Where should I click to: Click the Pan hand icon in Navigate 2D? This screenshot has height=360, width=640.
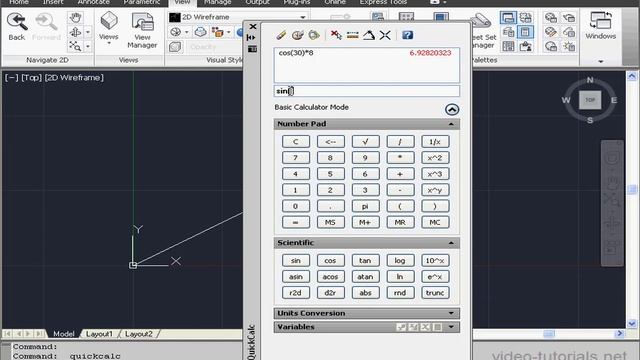click(x=75, y=18)
